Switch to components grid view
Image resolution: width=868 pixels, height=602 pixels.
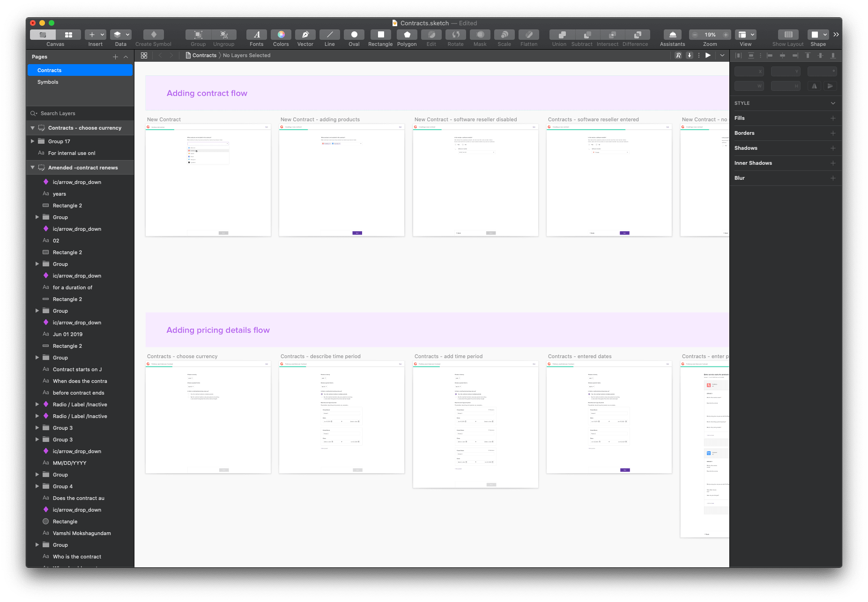click(68, 35)
